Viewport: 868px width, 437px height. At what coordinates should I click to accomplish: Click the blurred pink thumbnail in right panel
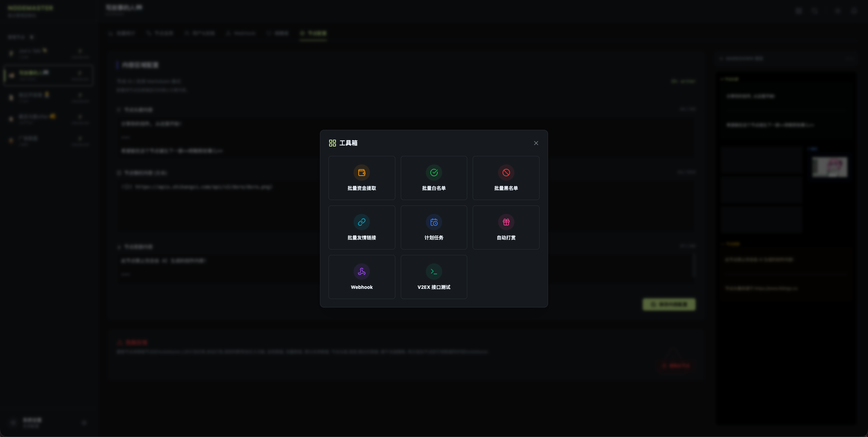pos(829,167)
